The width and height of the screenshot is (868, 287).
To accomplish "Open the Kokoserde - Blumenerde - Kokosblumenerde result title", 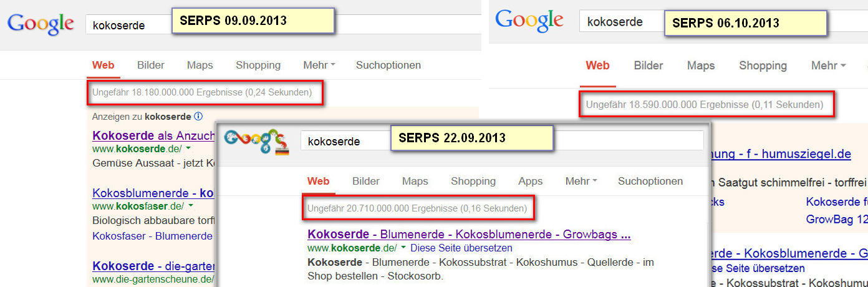I will tap(469, 235).
